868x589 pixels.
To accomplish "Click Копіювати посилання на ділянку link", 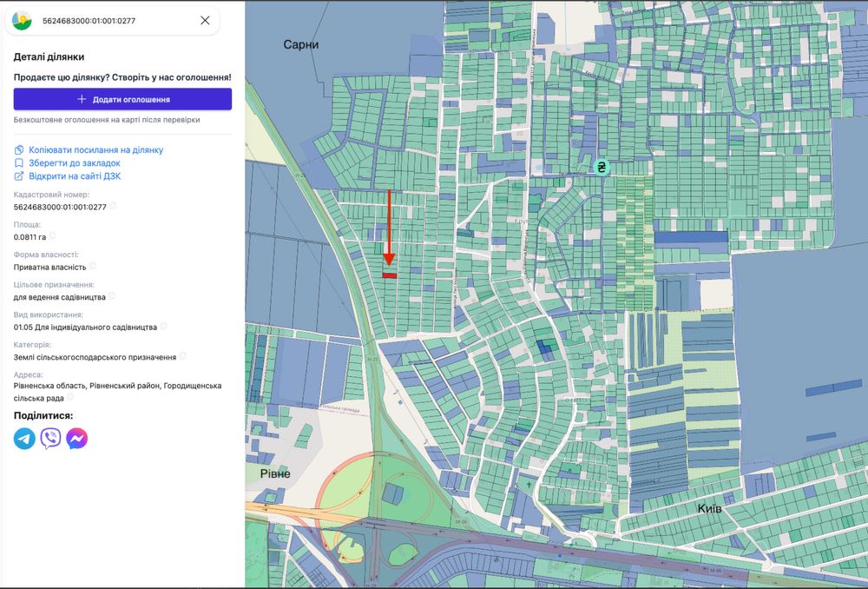I will (95, 150).
